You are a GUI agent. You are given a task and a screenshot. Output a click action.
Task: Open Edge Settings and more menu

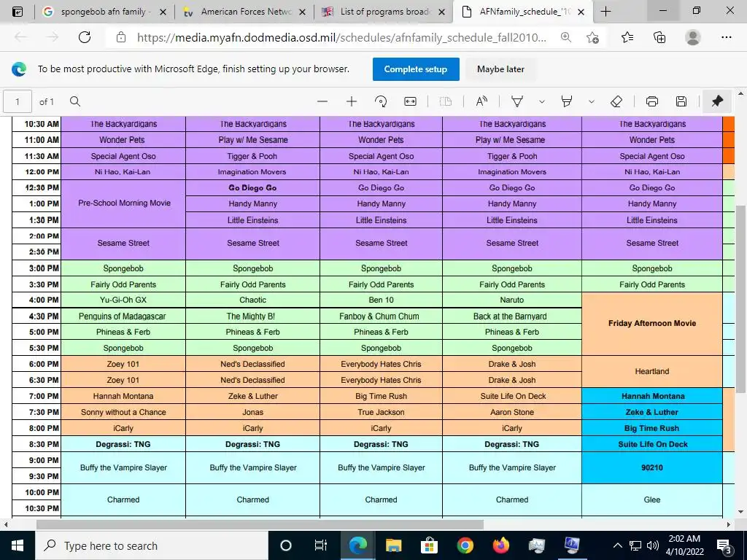click(726, 37)
